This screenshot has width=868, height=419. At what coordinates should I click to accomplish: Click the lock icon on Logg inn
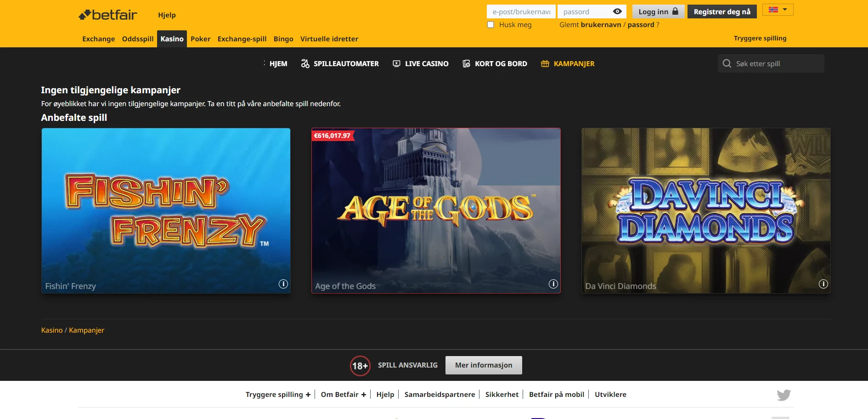675,11
